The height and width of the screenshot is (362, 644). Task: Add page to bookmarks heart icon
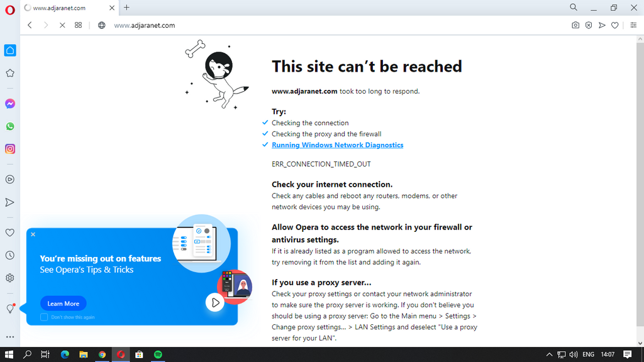(x=615, y=25)
